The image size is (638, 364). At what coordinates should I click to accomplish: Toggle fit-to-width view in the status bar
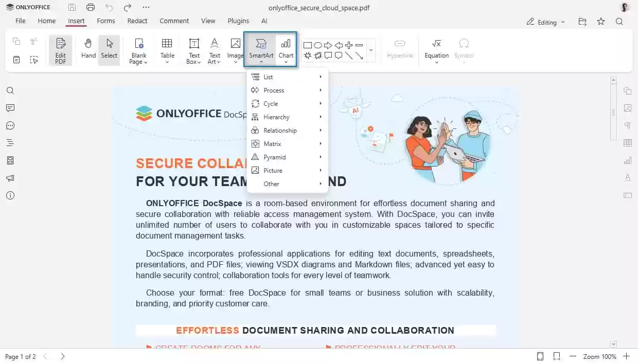tap(556, 356)
